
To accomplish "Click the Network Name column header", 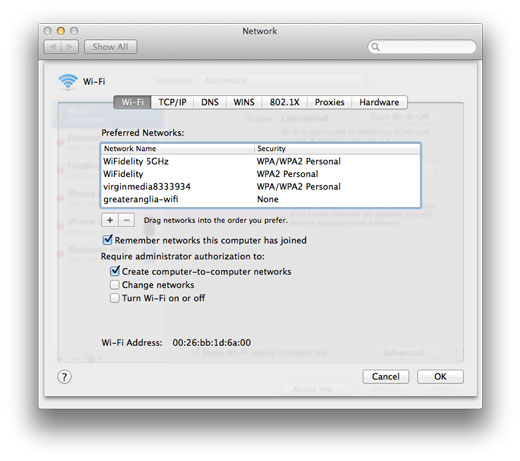I will pos(178,149).
